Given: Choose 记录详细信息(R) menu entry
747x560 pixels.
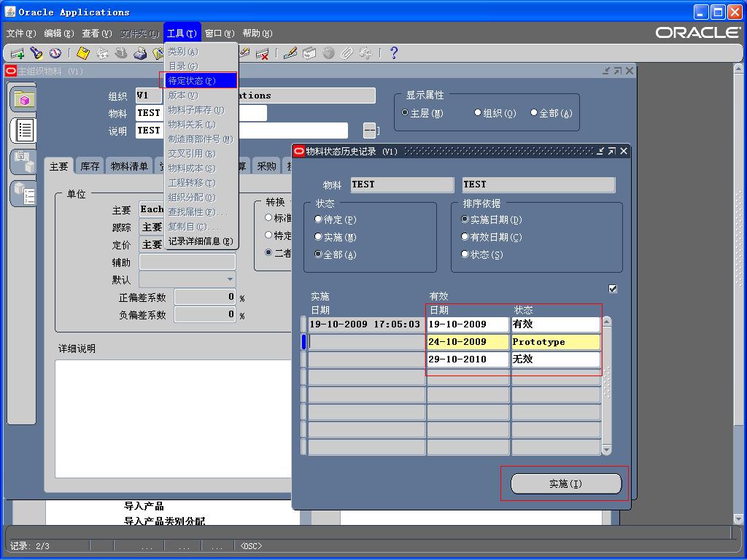Looking at the screenshot, I should coord(201,241).
